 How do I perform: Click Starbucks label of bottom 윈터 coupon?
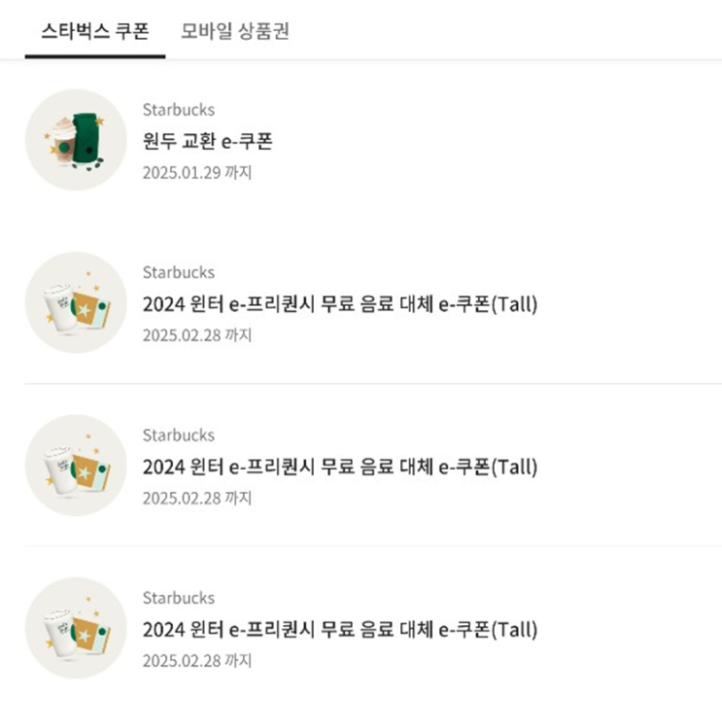click(178, 598)
